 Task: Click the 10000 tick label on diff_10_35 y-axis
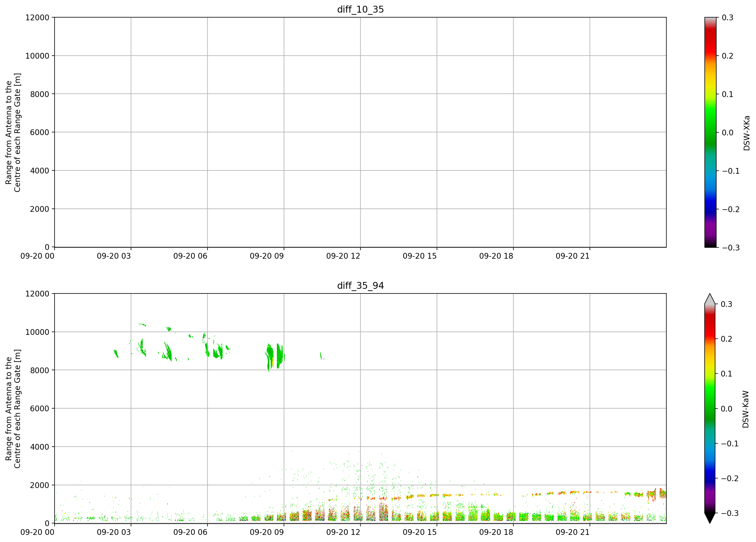(37, 56)
